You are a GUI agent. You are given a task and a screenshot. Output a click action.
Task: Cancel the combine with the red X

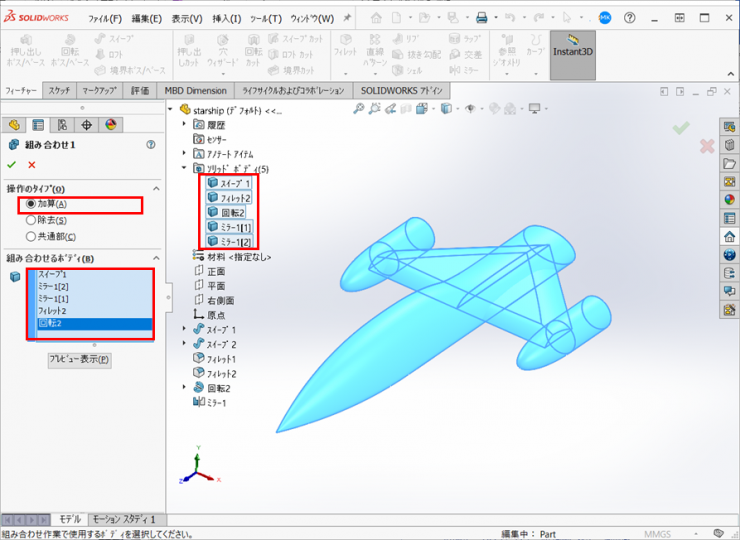(x=32, y=165)
